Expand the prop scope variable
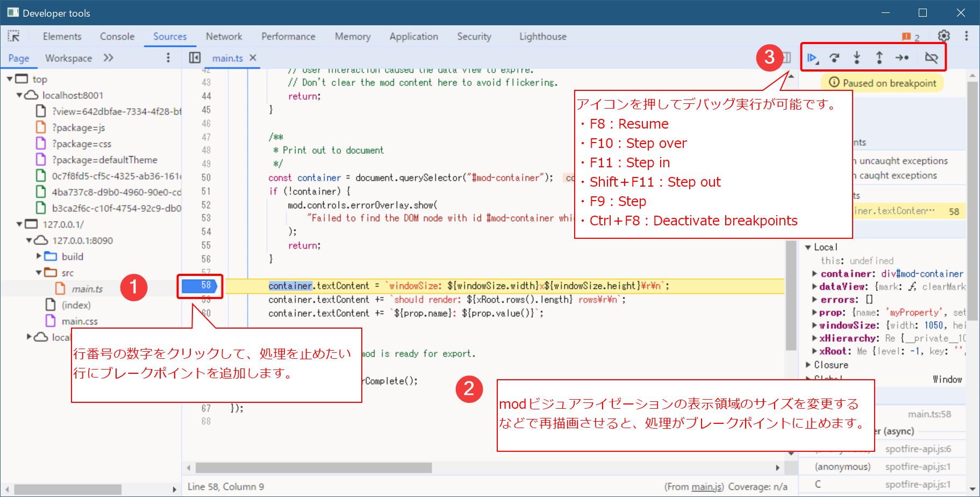Screen dimensions: 980x497 point(815,313)
